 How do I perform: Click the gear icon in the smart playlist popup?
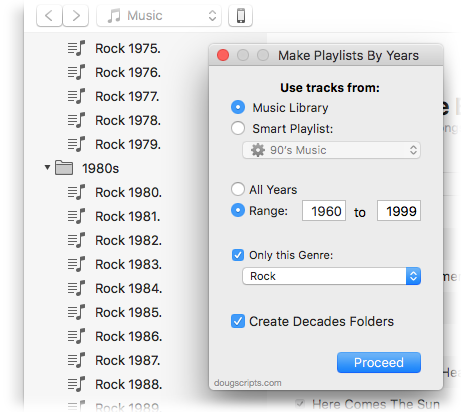pyautogui.click(x=258, y=150)
